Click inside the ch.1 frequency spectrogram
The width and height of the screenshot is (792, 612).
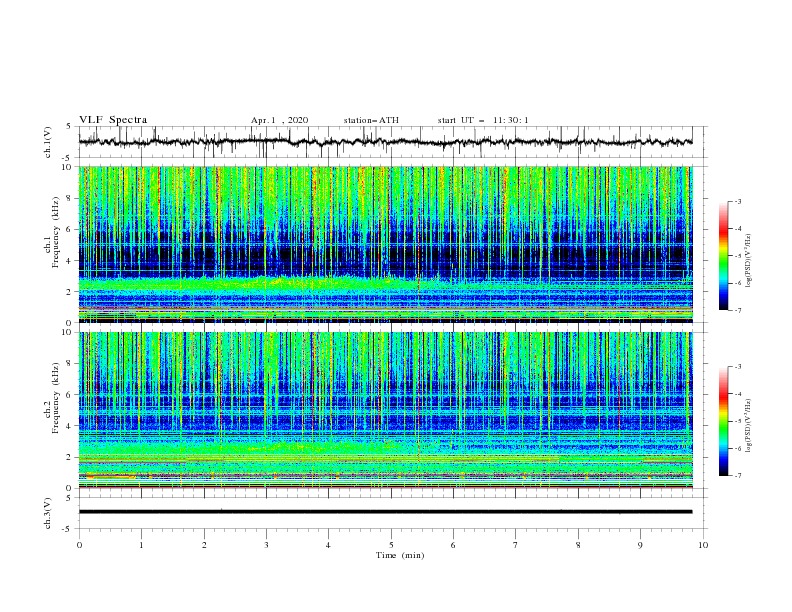(386, 244)
